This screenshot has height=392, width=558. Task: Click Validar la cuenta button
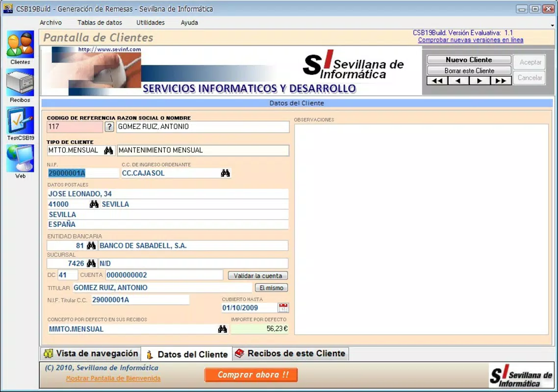click(257, 276)
